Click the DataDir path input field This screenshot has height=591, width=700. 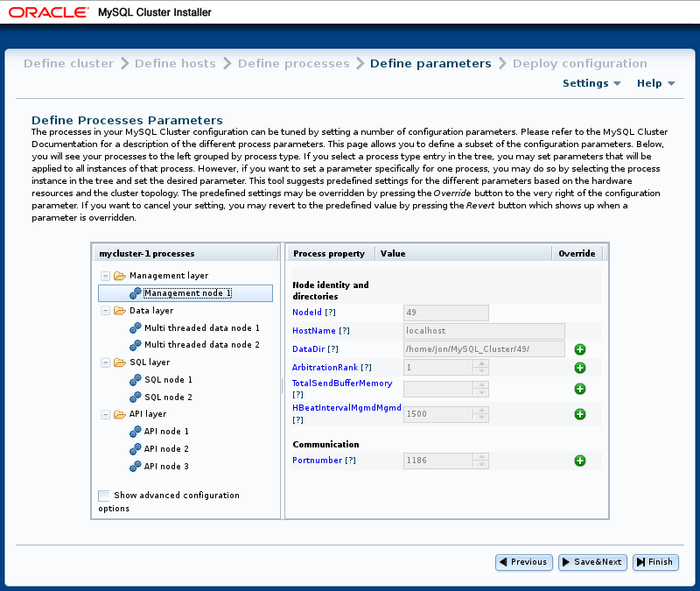coord(483,349)
